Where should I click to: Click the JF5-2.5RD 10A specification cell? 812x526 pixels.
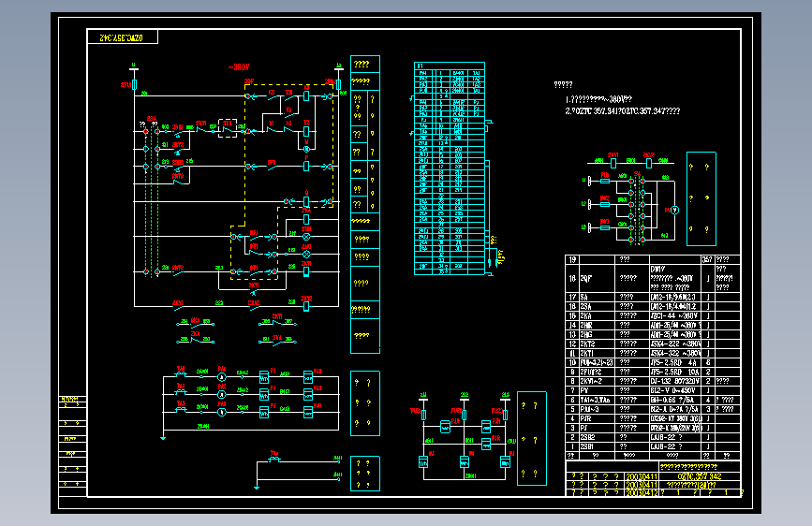(x=675, y=372)
